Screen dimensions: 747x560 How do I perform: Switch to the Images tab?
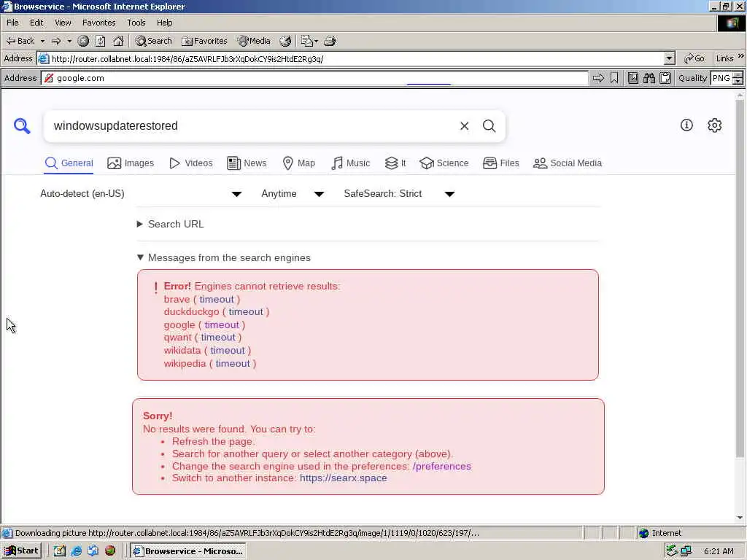click(x=131, y=163)
